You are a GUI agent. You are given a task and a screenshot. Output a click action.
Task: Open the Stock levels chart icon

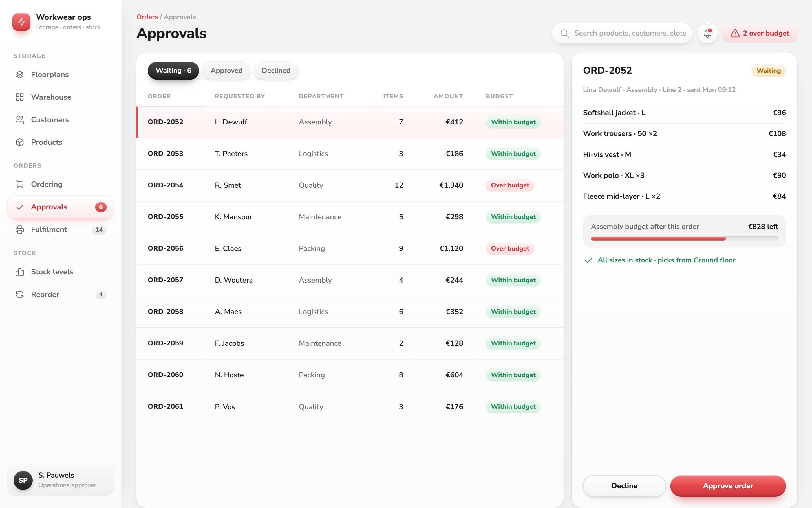tap(20, 272)
